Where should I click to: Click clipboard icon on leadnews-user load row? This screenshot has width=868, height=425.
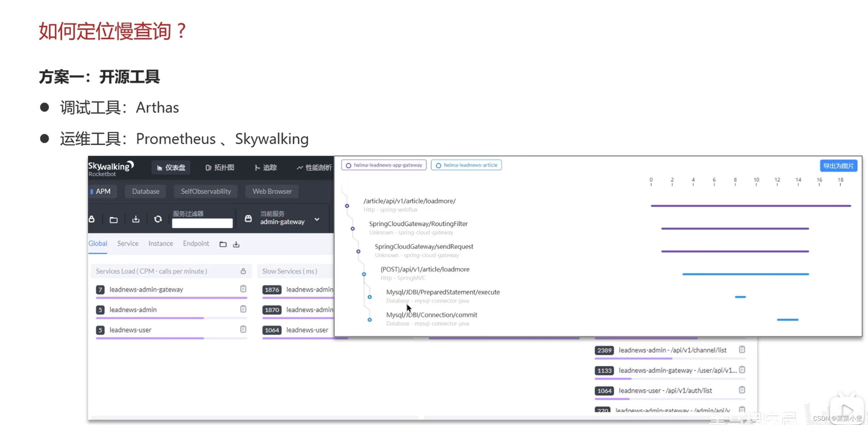pyautogui.click(x=243, y=329)
